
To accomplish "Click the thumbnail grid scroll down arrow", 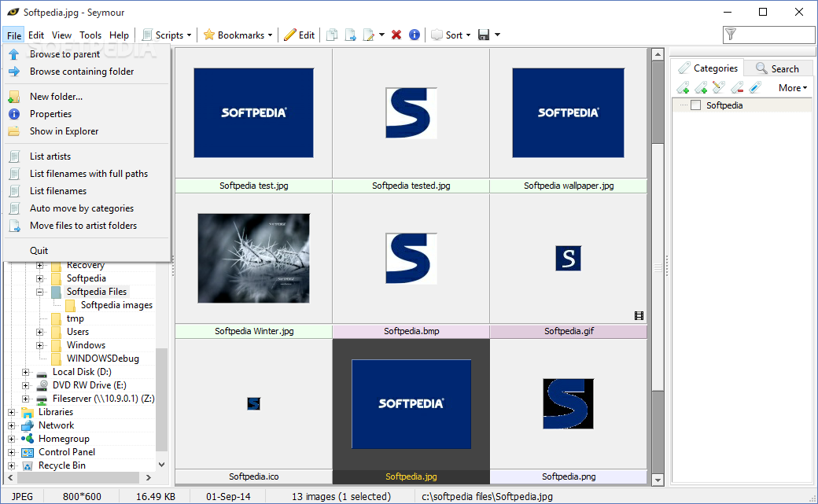I will click(x=658, y=480).
